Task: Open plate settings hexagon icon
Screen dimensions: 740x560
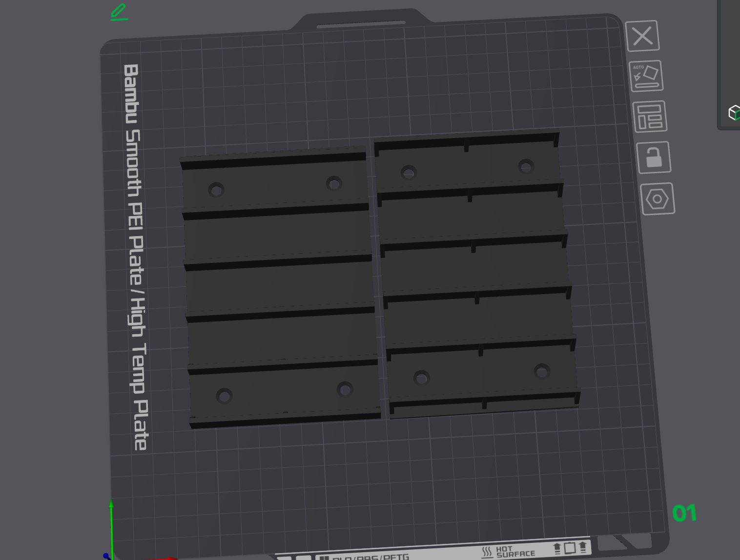Action: point(657,199)
